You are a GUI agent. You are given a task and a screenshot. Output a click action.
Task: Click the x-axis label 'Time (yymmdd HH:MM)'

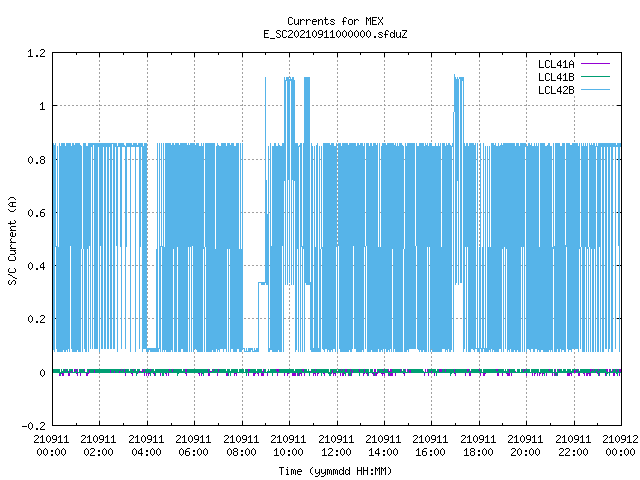(335, 471)
